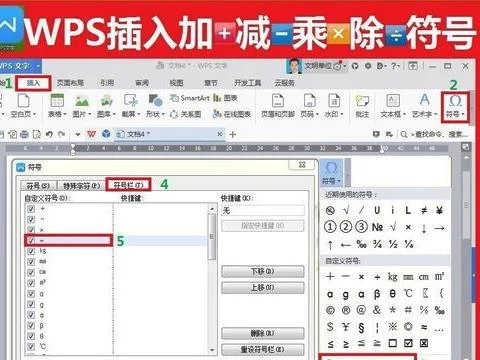Insert the ① circled number symbol
This screenshot has width=480, height=360.
330,227
